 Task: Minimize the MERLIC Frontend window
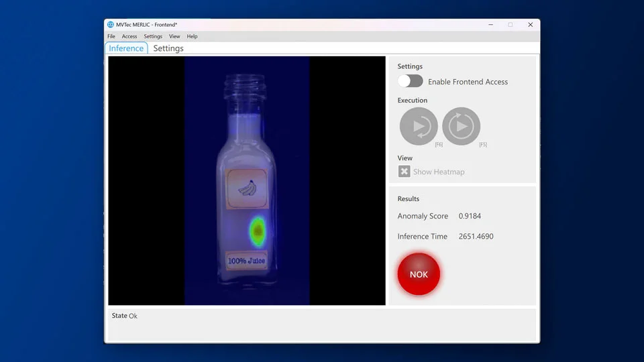pyautogui.click(x=490, y=25)
